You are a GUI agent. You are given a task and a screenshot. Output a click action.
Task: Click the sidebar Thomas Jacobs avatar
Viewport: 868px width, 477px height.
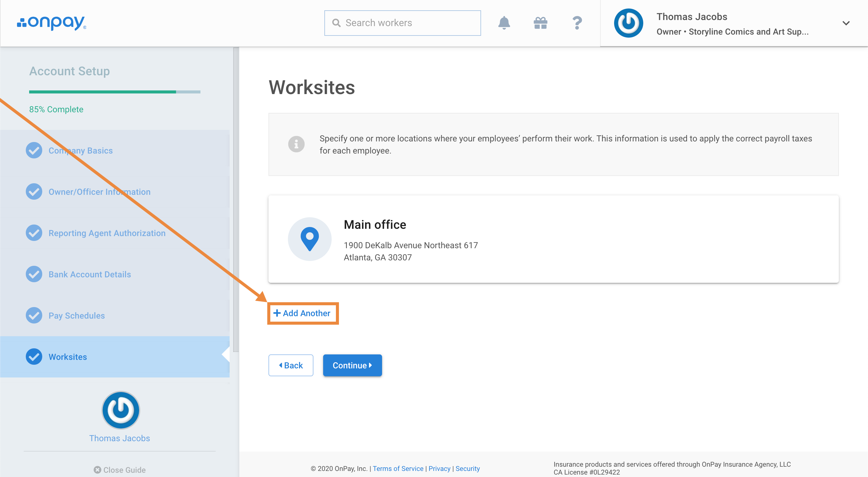(x=121, y=410)
